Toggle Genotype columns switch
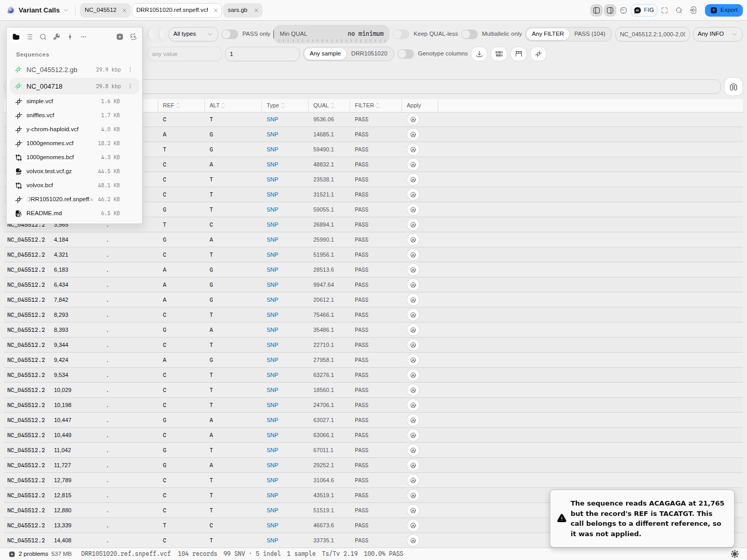 coord(406,54)
